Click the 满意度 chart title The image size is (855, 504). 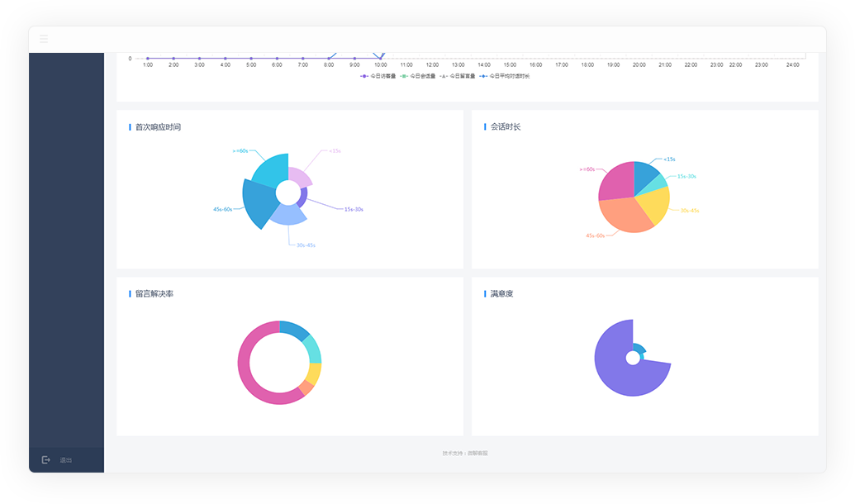pyautogui.click(x=501, y=294)
